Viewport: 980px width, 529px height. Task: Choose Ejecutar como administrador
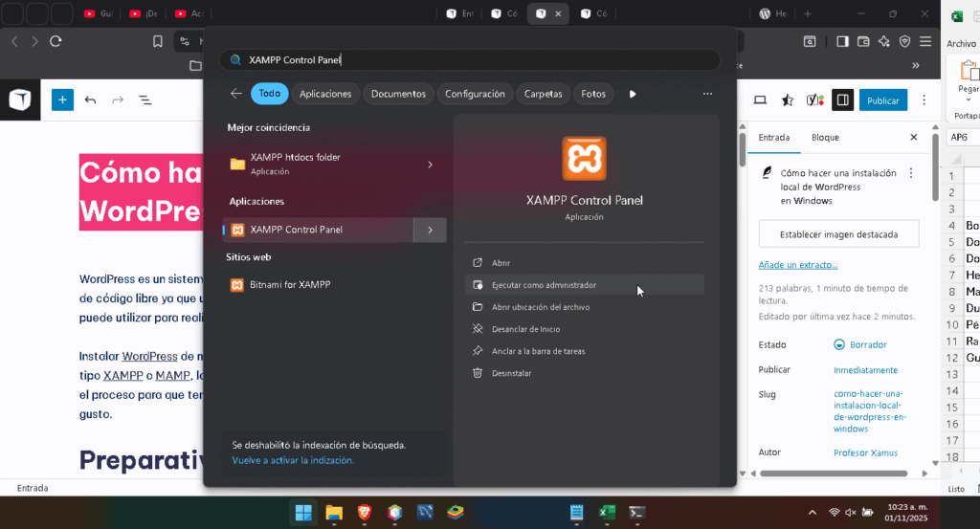coord(584,285)
